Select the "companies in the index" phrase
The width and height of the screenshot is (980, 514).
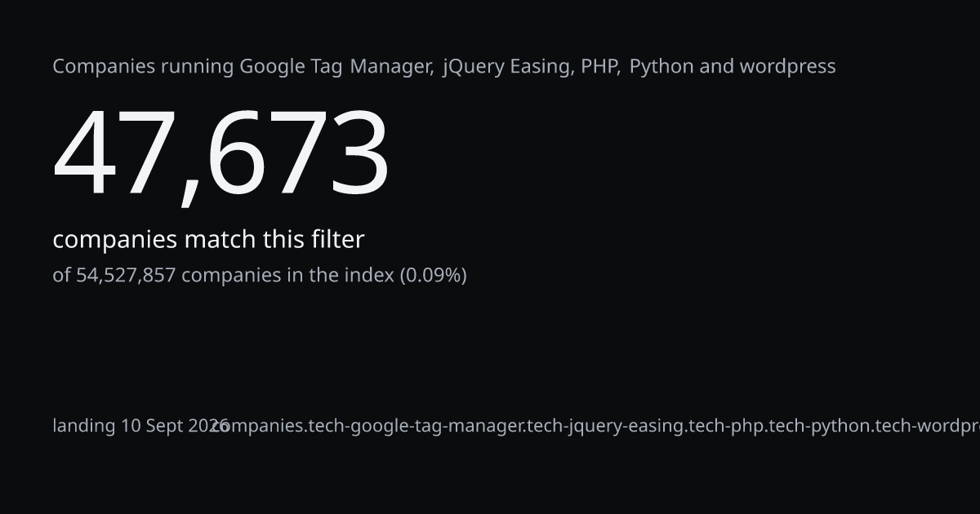pyautogui.click(x=287, y=275)
